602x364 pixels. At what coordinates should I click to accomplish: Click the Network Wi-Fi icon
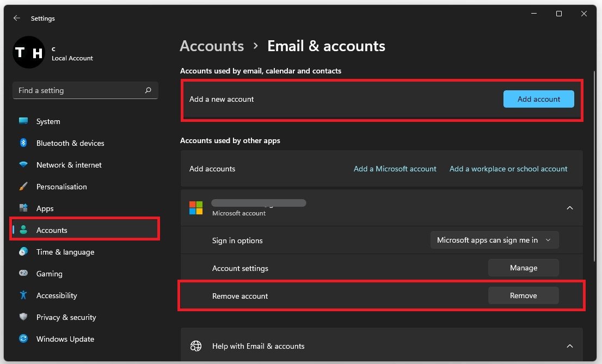click(23, 164)
